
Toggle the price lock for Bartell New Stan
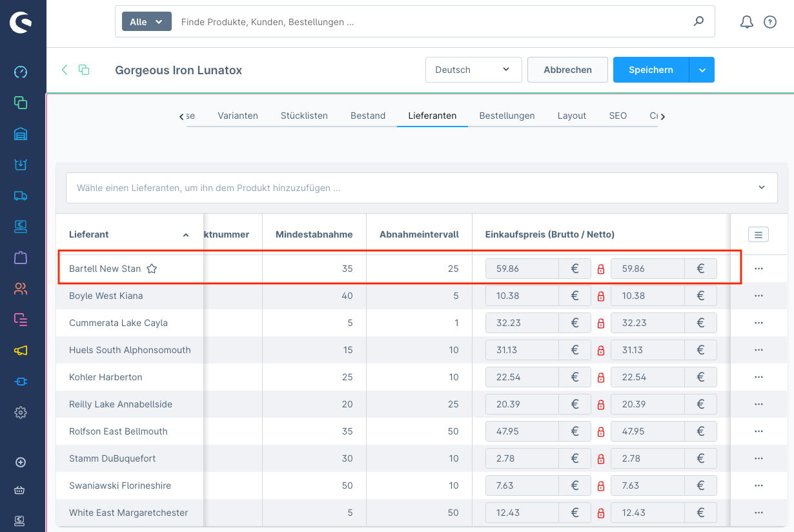point(601,269)
